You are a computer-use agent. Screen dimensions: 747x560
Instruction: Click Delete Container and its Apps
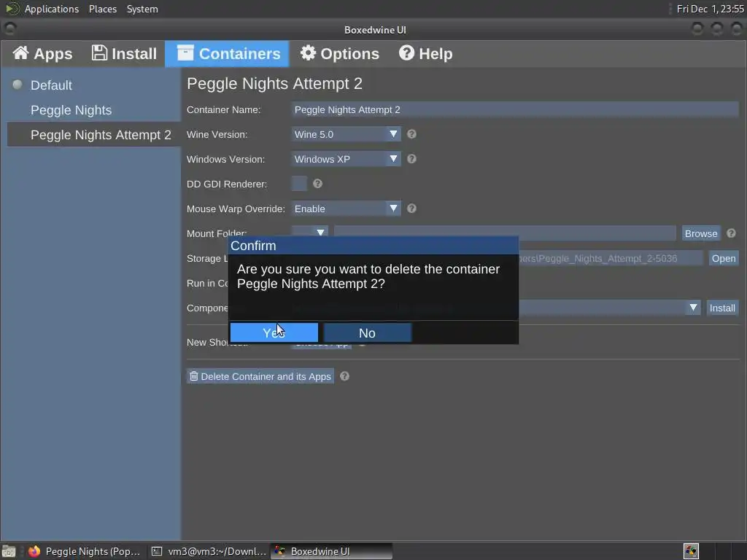point(260,376)
